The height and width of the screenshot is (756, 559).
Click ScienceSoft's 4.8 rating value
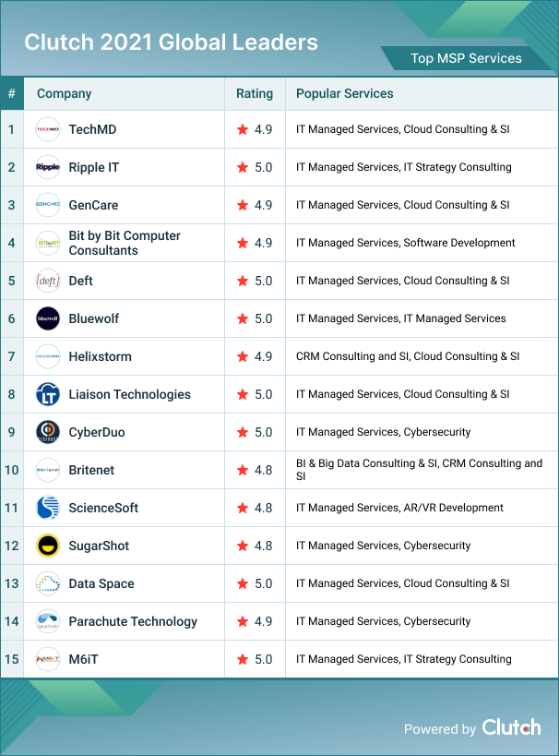[x=263, y=508]
